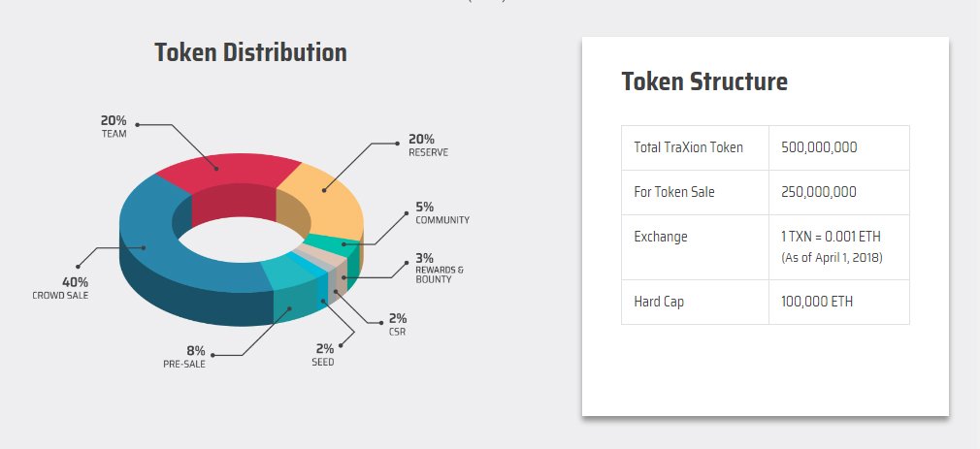Click the 3% Rewards & Bounty label
The width and height of the screenshot is (980, 449).
(440, 268)
